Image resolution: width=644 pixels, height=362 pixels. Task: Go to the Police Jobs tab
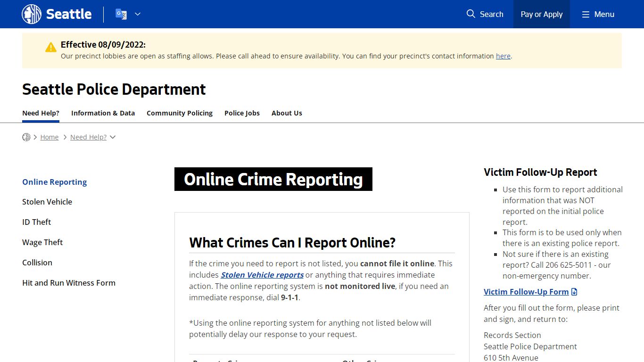pyautogui.click(x=242, y=113)
